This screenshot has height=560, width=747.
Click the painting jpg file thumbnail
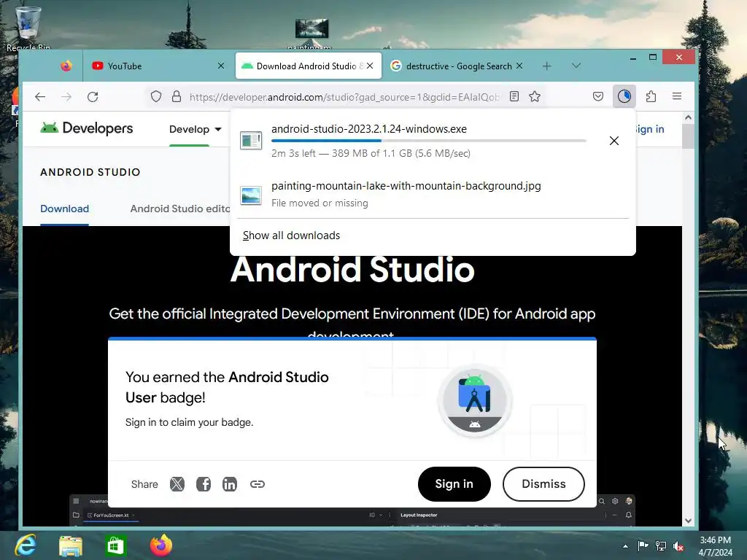tap(251, 195)
